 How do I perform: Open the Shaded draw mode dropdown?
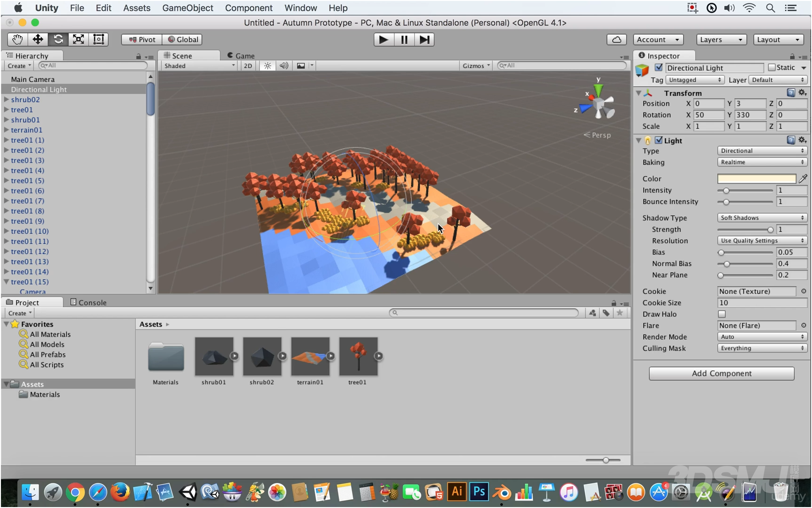[x=199, y=66]
